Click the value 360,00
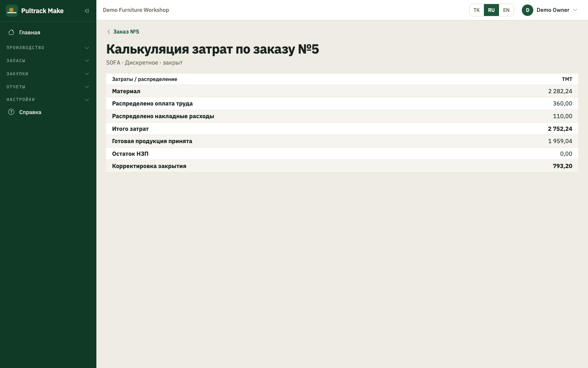 563,103
